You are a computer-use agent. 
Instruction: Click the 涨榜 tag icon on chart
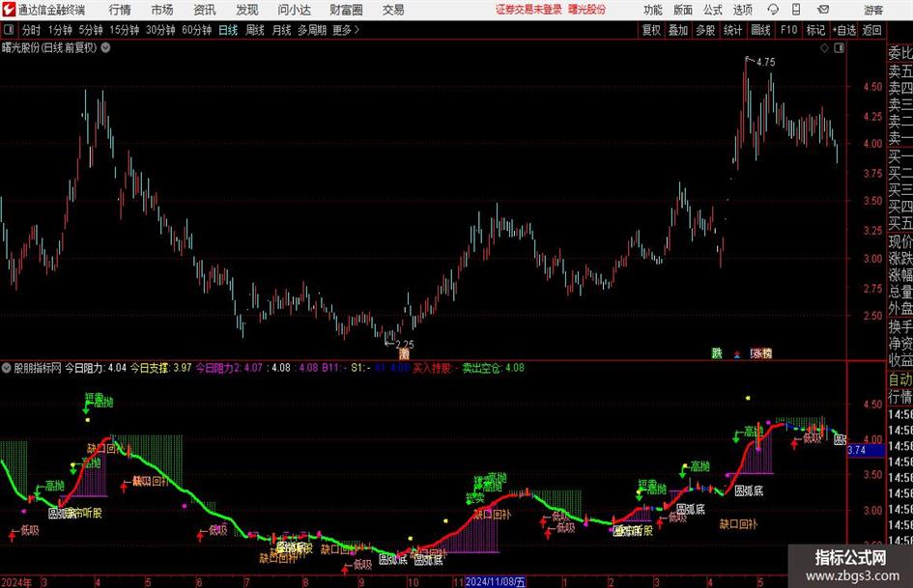(761, 353)
